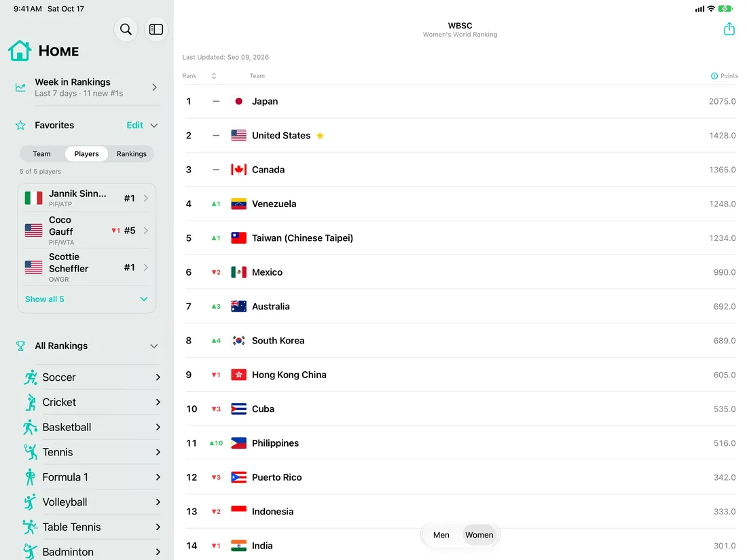Edit the Favorites list

click(135, 126)
